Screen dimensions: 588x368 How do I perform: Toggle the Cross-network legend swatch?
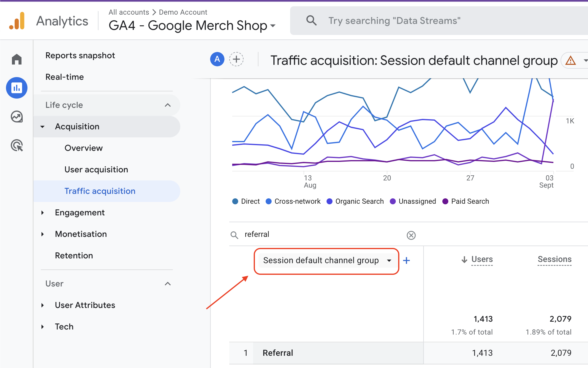click(x=269, y=201)
